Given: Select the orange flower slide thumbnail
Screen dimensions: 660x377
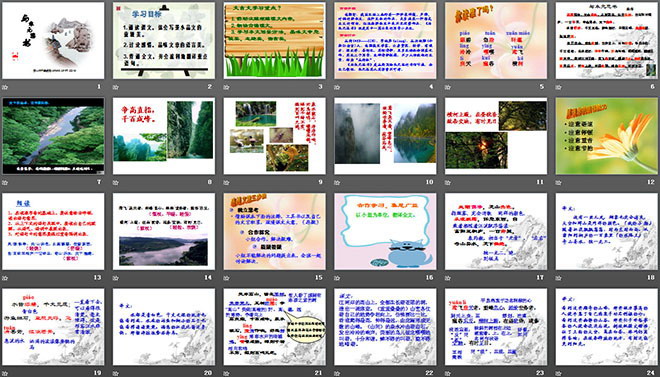Looking at the screenshot, I should pyautogui.click(x=607, y=136).
